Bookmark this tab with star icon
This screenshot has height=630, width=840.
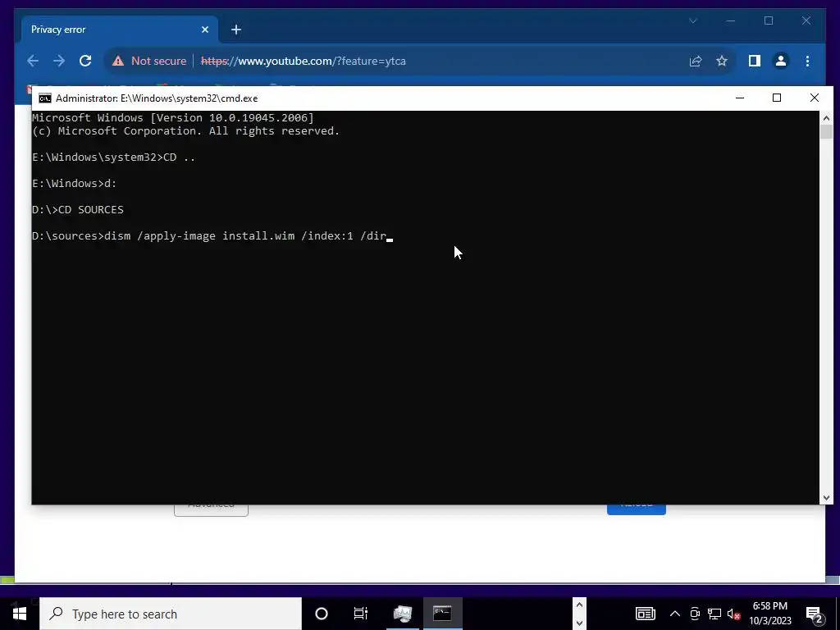[x=722, y=61]
